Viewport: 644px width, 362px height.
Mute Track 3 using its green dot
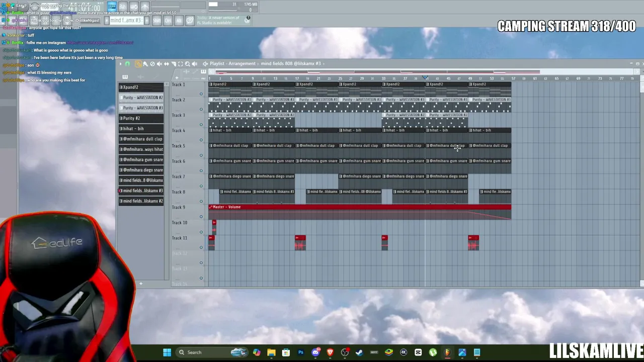click(201, 125)
